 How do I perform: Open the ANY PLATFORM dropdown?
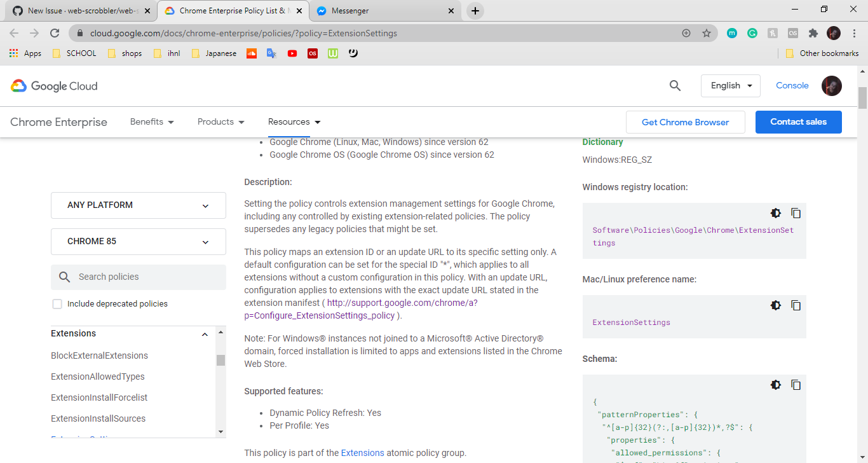click(138, 205)
